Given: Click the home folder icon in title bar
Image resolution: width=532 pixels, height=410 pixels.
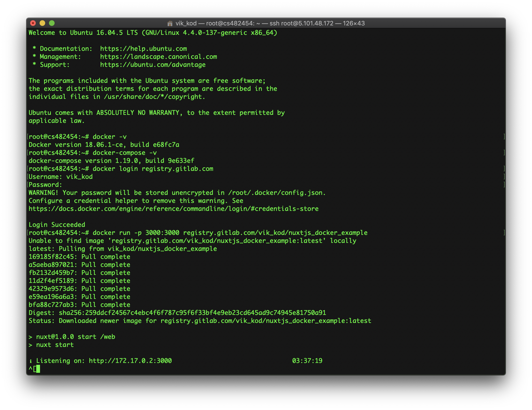Looking at the screenshot, I should (170, 23).
